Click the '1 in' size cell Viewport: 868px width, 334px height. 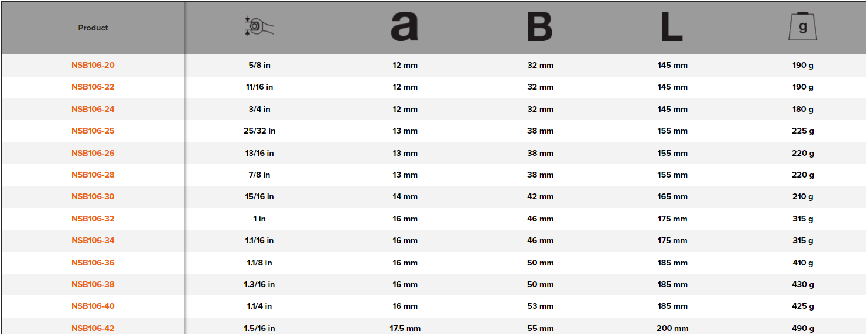point(259,219)
